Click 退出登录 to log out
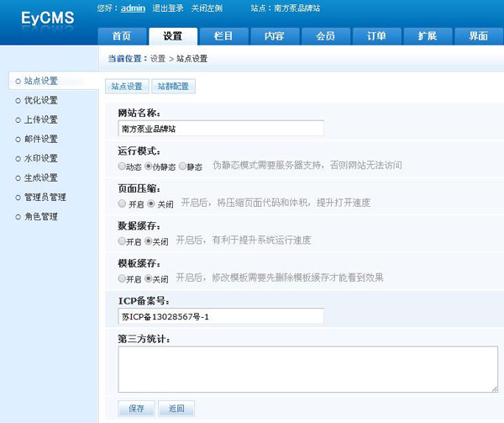 (168, 8)
